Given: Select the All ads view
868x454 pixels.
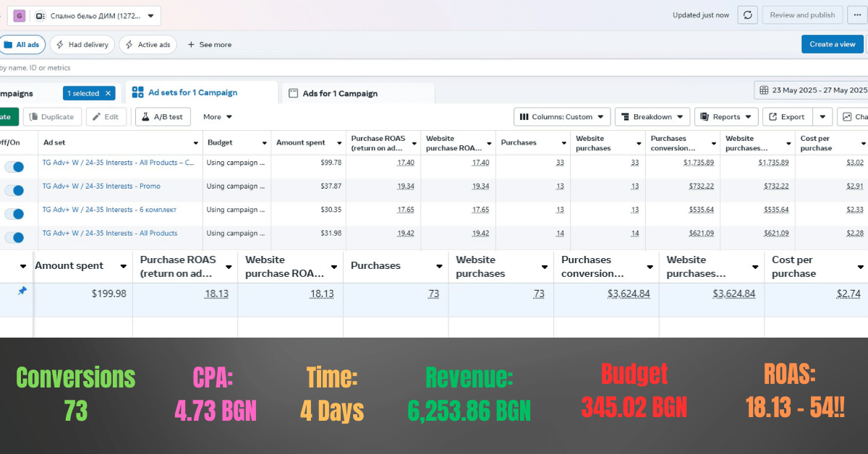Looking at the screenshot, I should click(22, 45).
